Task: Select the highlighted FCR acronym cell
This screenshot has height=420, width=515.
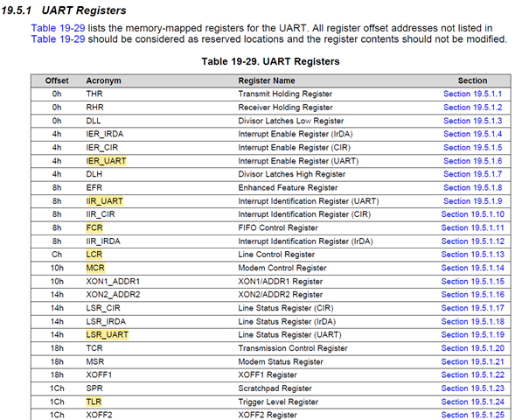Action: click(94, 227)
